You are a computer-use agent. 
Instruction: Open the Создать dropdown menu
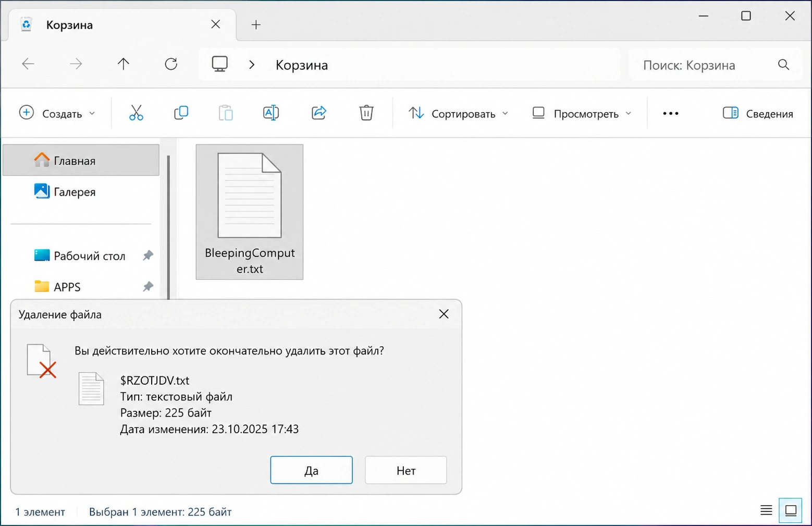click(x=57, y=113)
